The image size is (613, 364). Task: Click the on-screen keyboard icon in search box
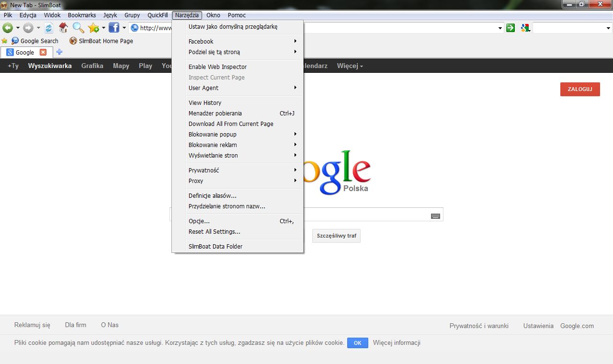(x=435, y=216)
